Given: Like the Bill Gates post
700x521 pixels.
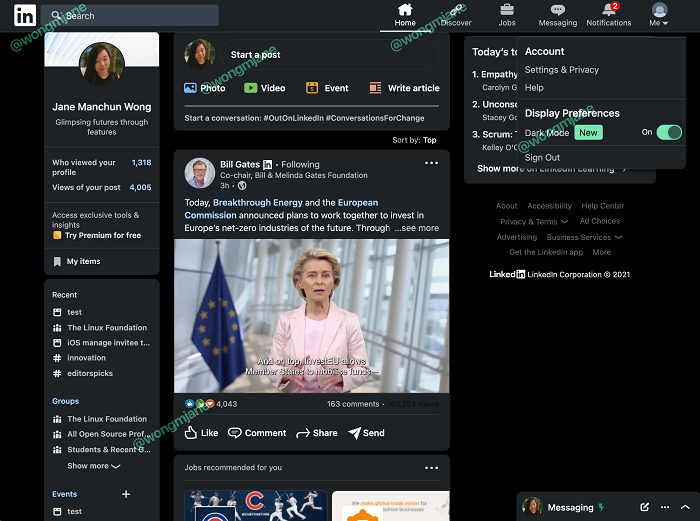Looking at the screenshot, I should click(201, 433).
